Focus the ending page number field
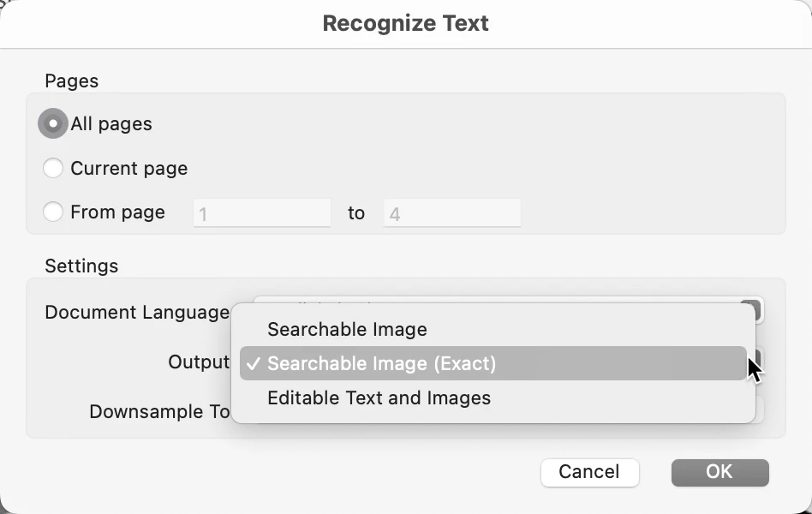 [451, 213]
